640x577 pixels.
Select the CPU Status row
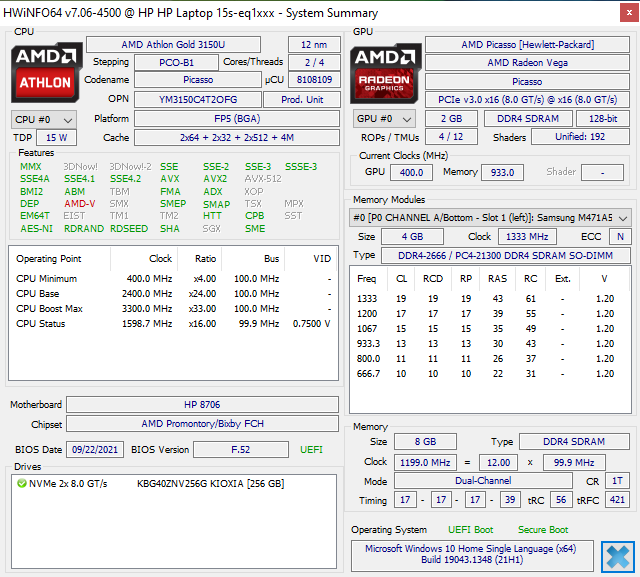173,324
